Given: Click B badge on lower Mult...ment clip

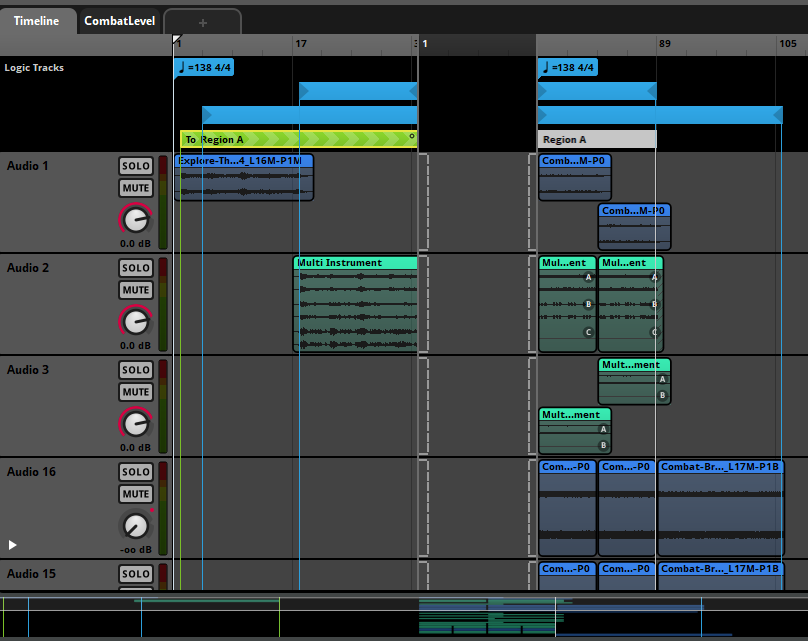Looking at the screenshot, I should point(603,445).
